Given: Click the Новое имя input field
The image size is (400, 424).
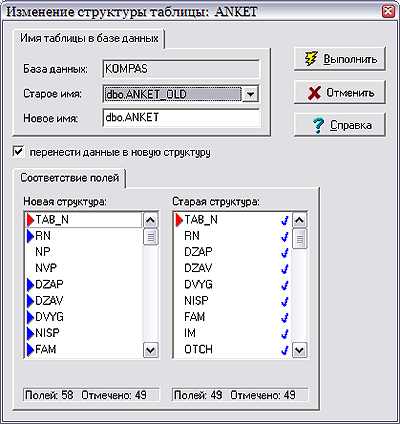Looking at the screenshot, I should click(x=182, y=118).
